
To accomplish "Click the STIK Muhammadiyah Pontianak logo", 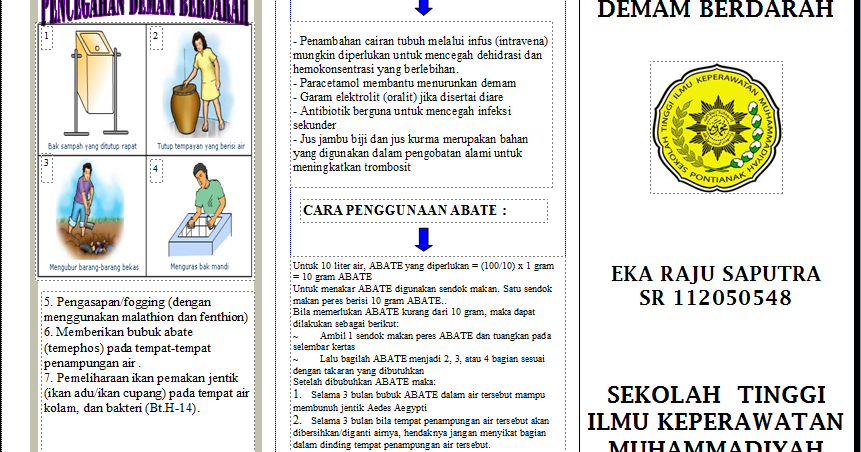I will point(716,127).
